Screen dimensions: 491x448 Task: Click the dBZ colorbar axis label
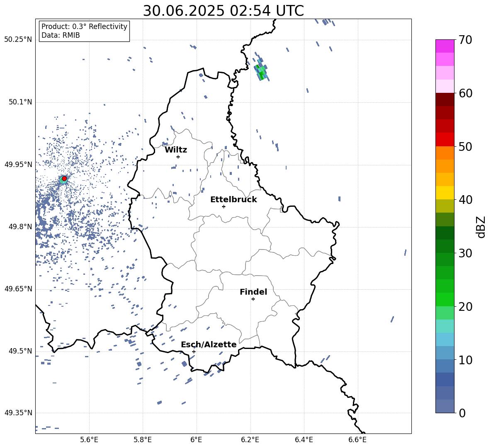pos(481,227)
